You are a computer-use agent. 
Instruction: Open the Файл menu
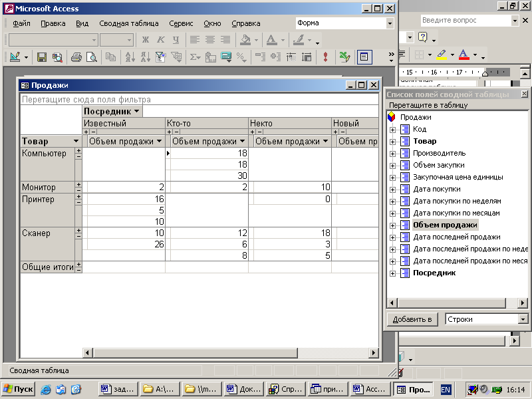tap(21, 23)
